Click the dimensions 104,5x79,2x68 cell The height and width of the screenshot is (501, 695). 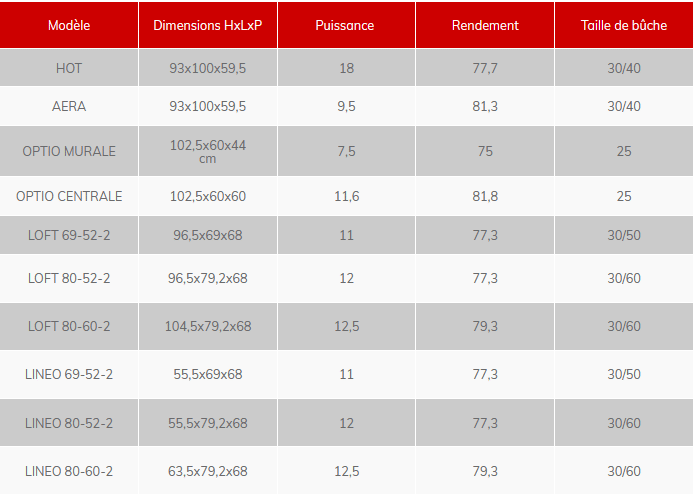(x=208, y=326)
